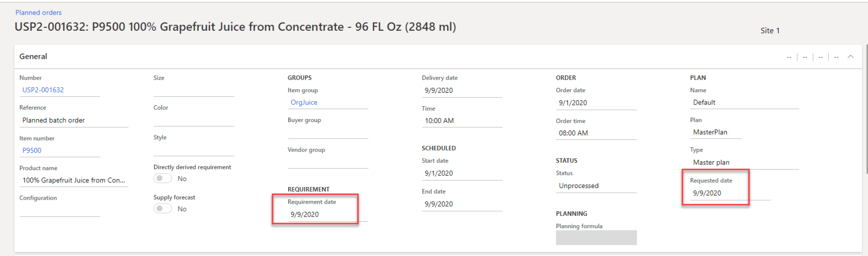Click the scheduled End date field
868x256 pixels.
tap(462, 204)
